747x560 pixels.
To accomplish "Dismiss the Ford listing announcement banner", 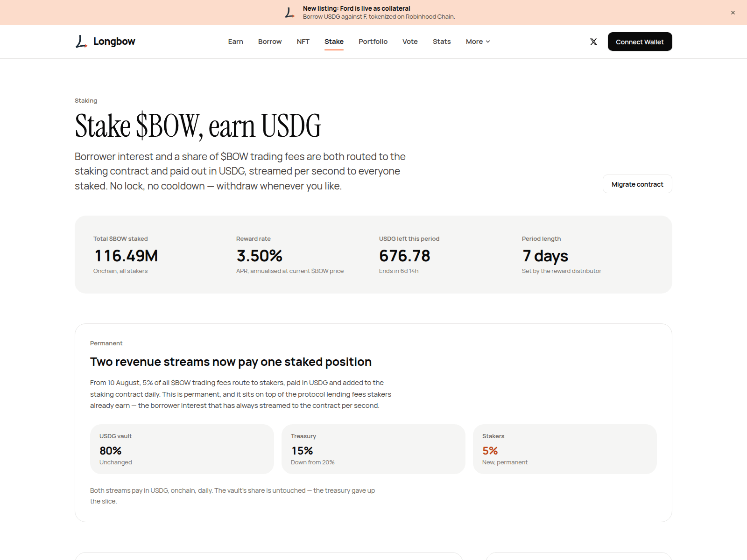I will click(x=733, y=13).
